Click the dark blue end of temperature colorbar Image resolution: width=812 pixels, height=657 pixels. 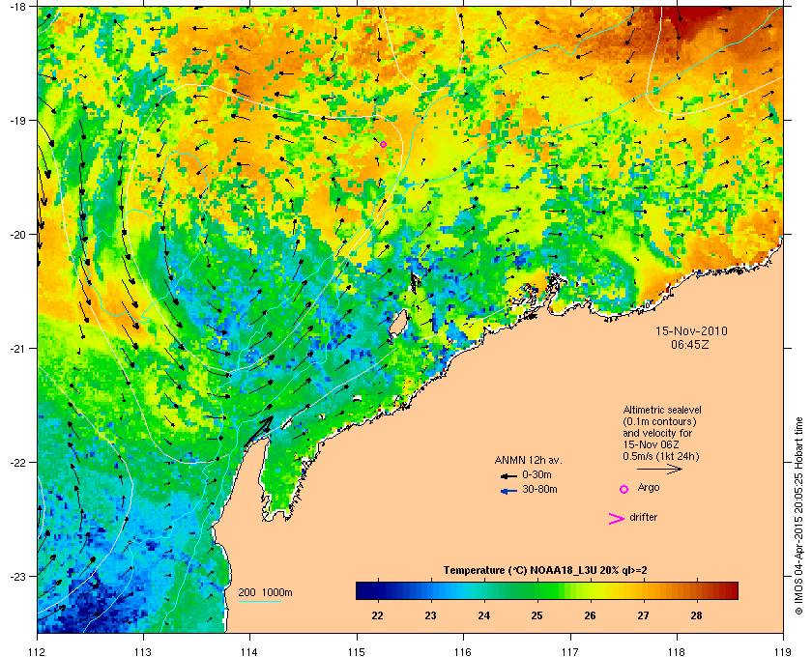(x=365, y=590)
